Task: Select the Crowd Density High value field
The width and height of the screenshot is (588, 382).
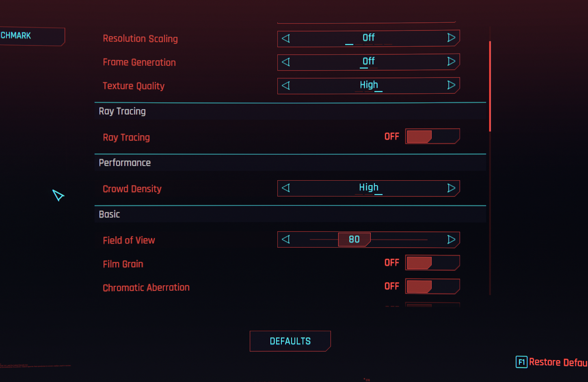Action: point(369,188)
